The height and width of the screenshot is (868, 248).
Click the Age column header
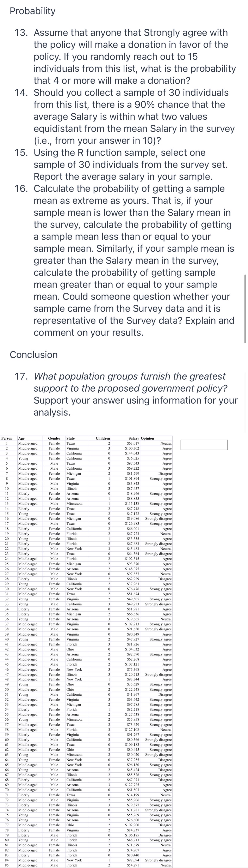[21, 438]
